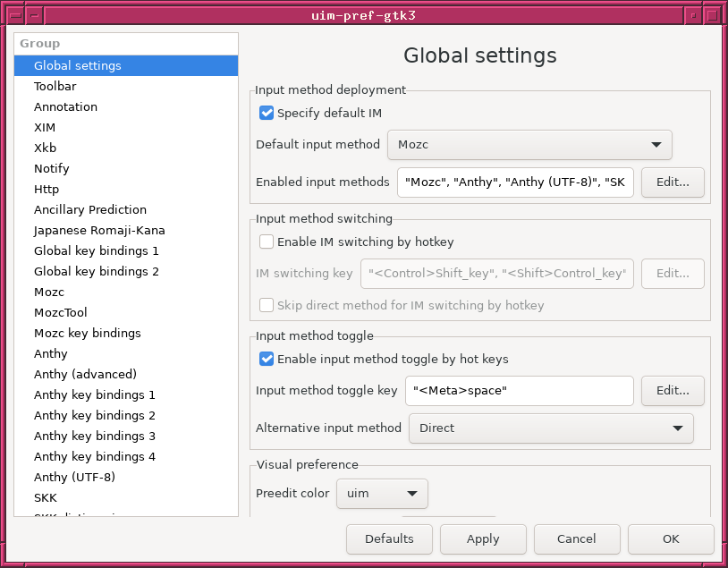This screenshot has width=728, height=568.
Task: Enable IM switching by hotkey
Action: pyautogui.click(x=267, y=242)
